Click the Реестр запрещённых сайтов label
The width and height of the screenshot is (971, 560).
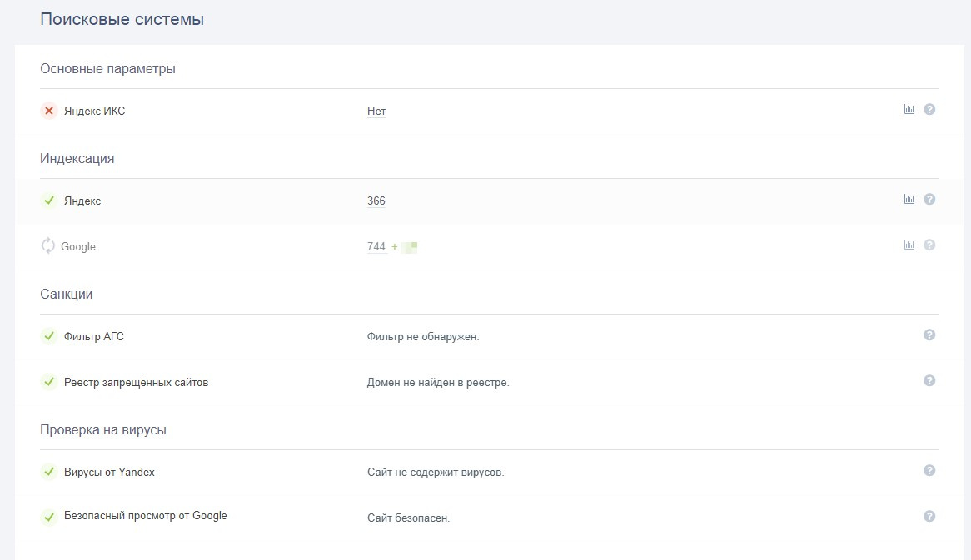point(136,383)
